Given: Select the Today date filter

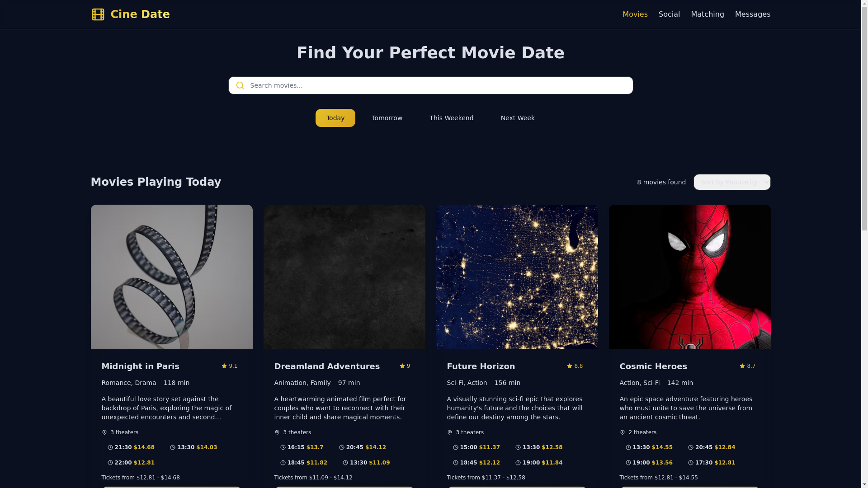Looking at the screenshot, I should pyautogui.click(x=335, y=118).
